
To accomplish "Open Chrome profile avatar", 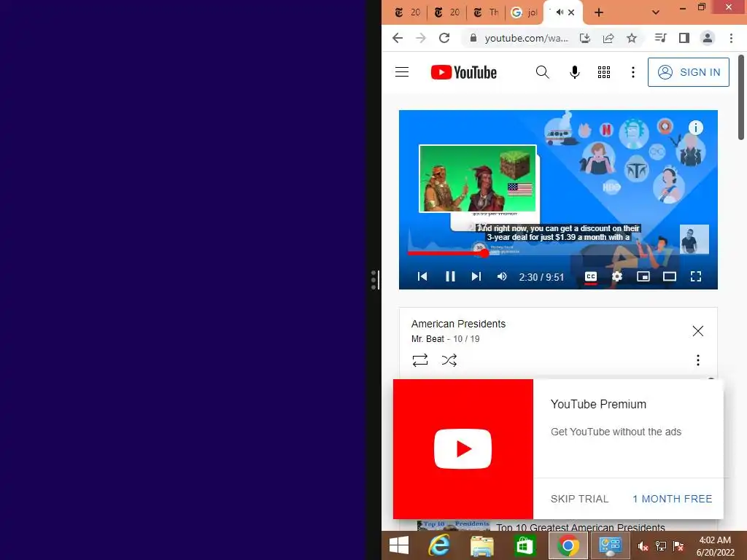I will [708, 38].
